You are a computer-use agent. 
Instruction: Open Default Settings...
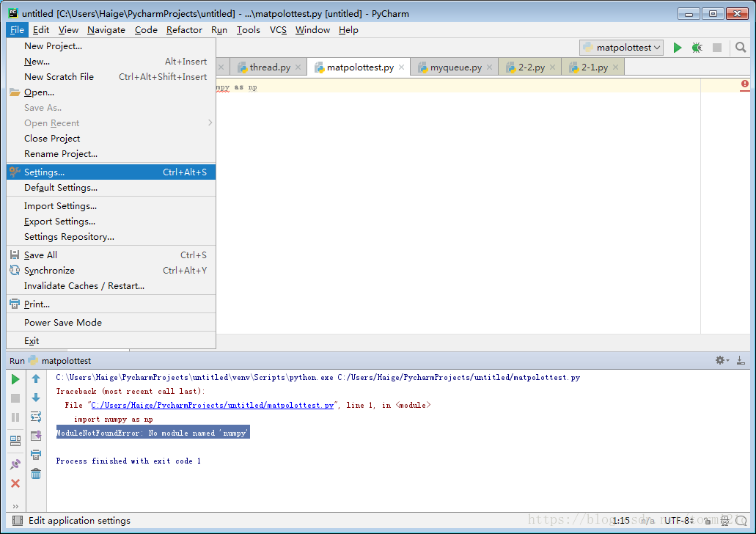coord(111,188)
